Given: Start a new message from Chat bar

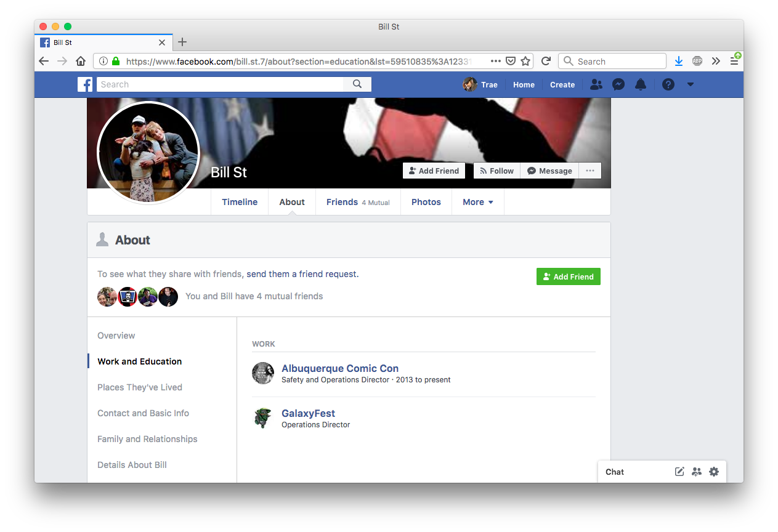Looking at the screenshot, I should (x=679, y=472).
